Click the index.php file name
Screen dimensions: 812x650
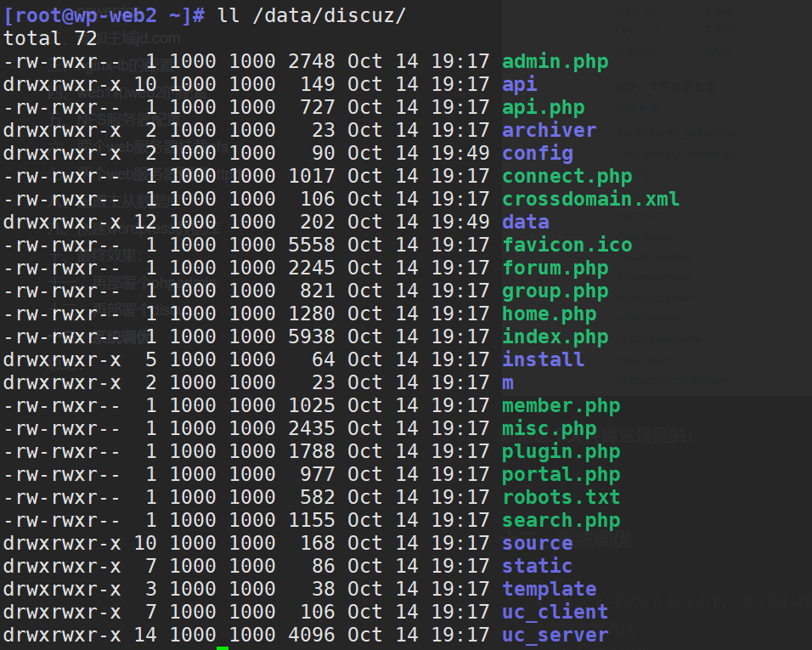(x=555, y=337)
